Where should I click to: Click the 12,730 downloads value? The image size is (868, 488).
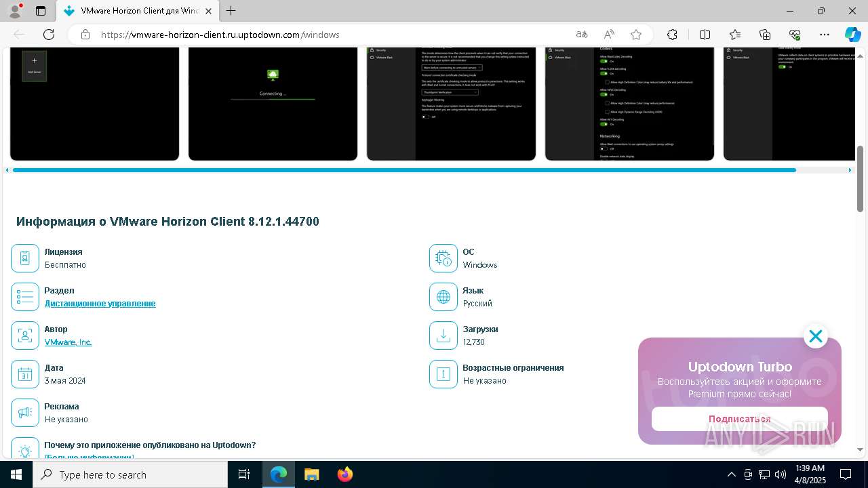[473, 342]
